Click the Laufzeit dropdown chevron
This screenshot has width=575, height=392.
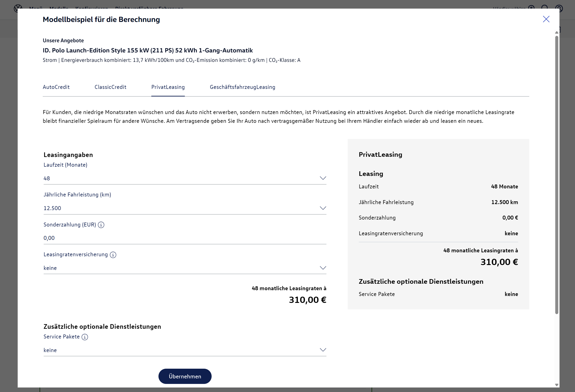click(x=323, y=178)
